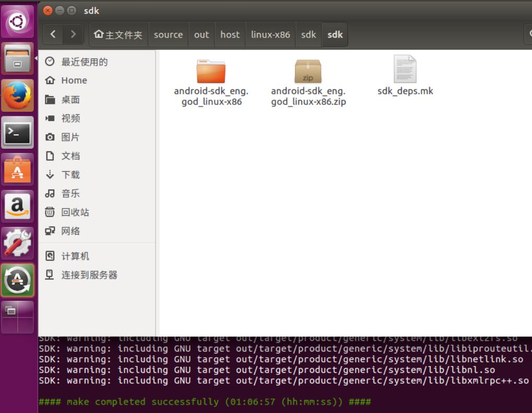
Task: Open 文档 documents folder in sidebar
Action: [97, 156]
